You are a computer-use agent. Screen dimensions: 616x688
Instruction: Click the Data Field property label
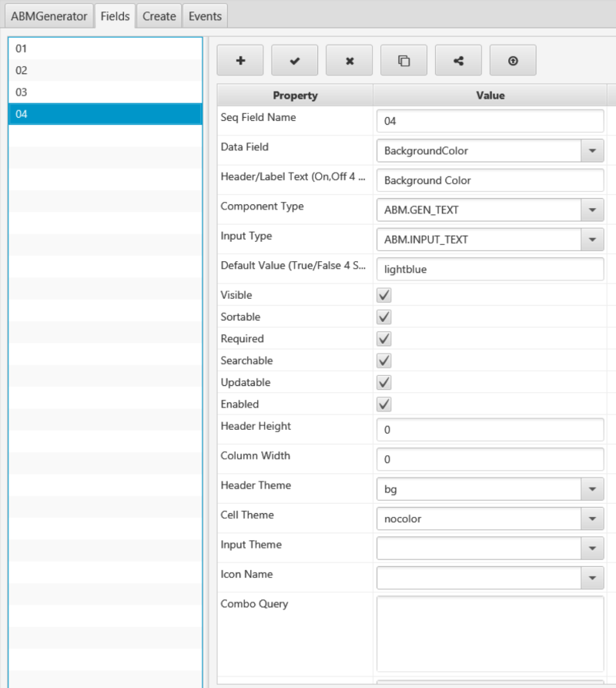(x=245, y=147)
